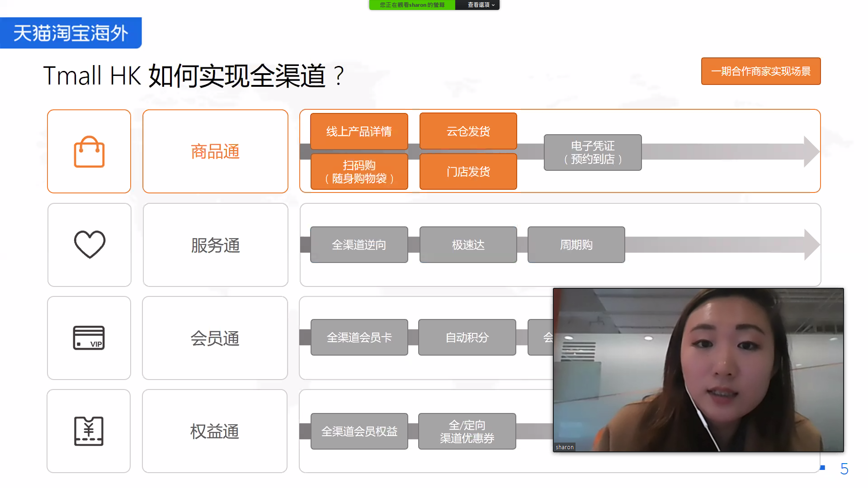Viewport: 868px width, 488px height.
Task: Click the sharon webcam video thumbnail
Action: 698,370
